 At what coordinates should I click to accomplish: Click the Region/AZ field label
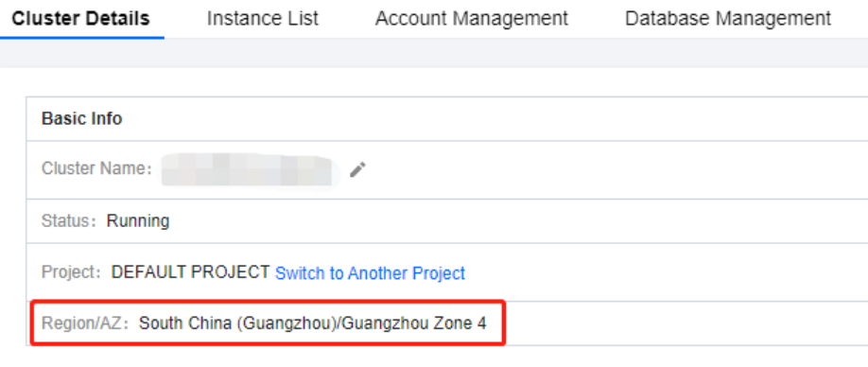(85, 323)
